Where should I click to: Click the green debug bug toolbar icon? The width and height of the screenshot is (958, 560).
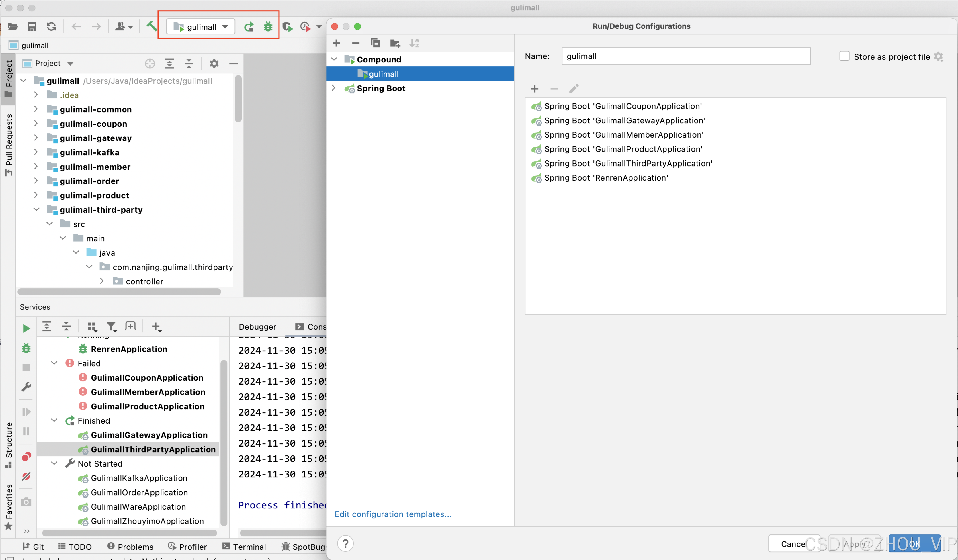tap(268, 27)
